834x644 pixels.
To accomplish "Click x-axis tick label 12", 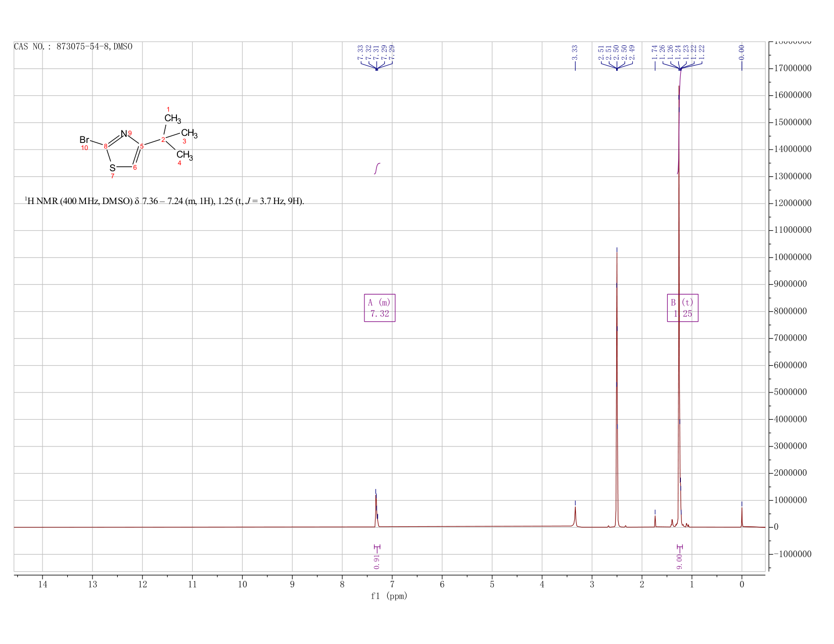I will 142,584.
